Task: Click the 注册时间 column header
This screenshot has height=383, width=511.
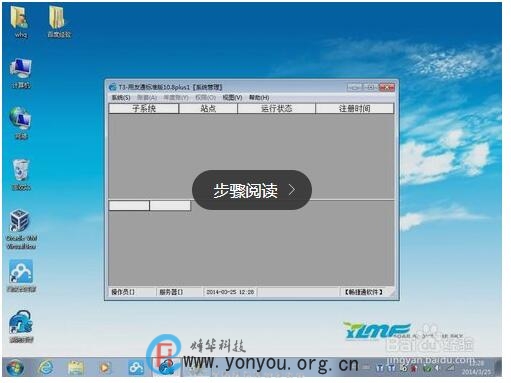Action: click(x=354, y=109)
